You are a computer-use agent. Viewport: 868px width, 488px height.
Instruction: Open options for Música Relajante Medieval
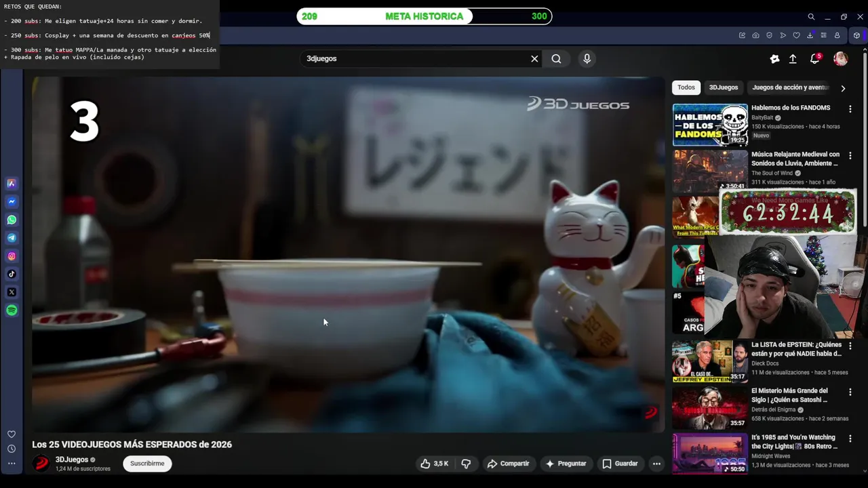click(850, 155)
